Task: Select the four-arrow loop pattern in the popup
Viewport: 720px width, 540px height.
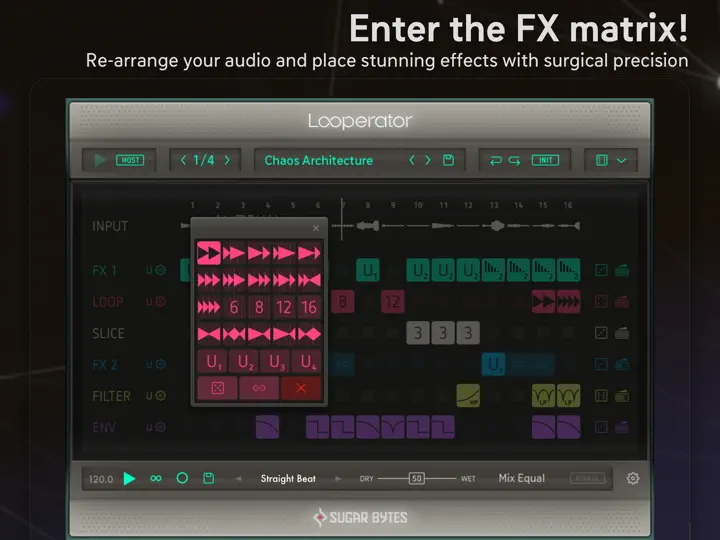Action: pyautogui.click(x=209, y=307)
